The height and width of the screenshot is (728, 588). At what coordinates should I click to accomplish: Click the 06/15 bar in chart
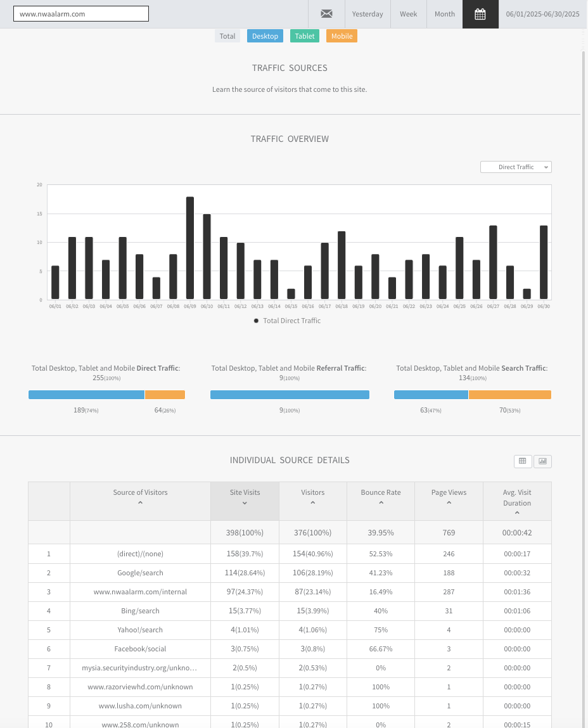pos(291,294)
